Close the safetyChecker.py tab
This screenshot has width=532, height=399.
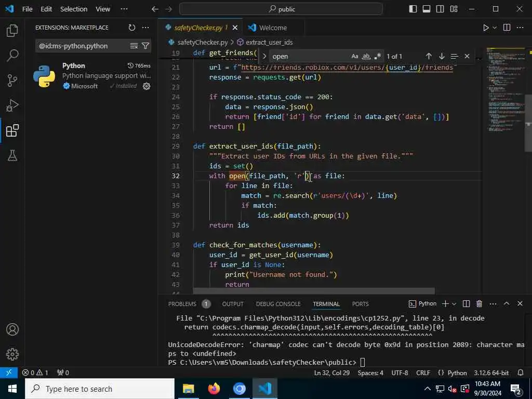pos(235,28)
